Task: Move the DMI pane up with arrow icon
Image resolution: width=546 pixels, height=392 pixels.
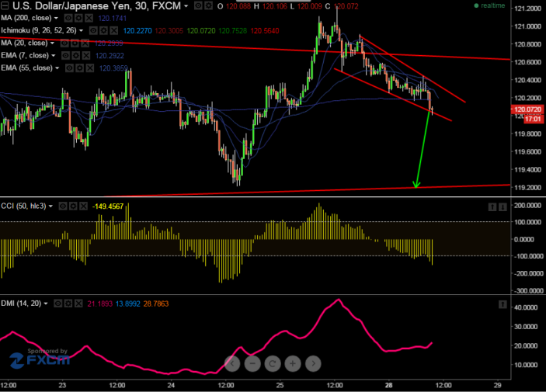Action: 503,304
